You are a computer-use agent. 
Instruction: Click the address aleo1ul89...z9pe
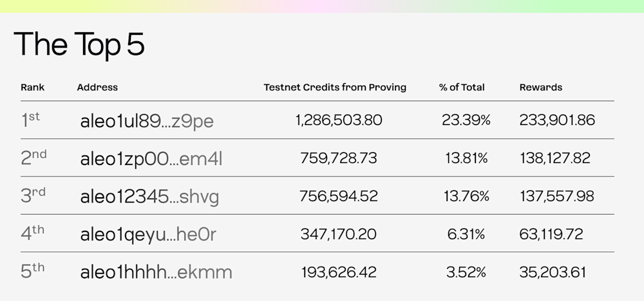pos(147,121)
